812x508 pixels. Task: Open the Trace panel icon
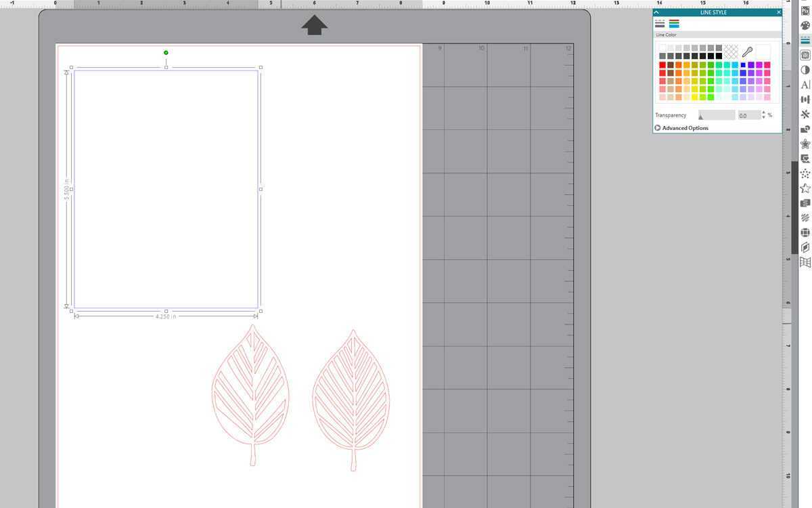805,55
